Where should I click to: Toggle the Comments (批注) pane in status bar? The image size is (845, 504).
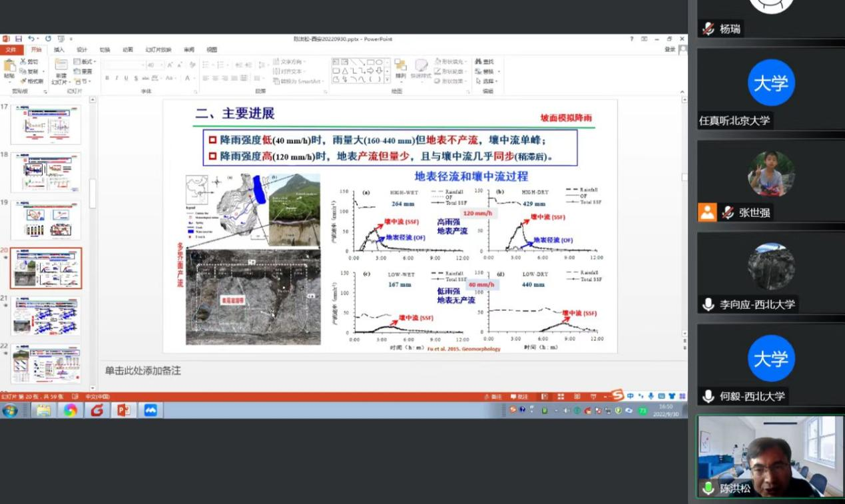[x=519, y=397]
